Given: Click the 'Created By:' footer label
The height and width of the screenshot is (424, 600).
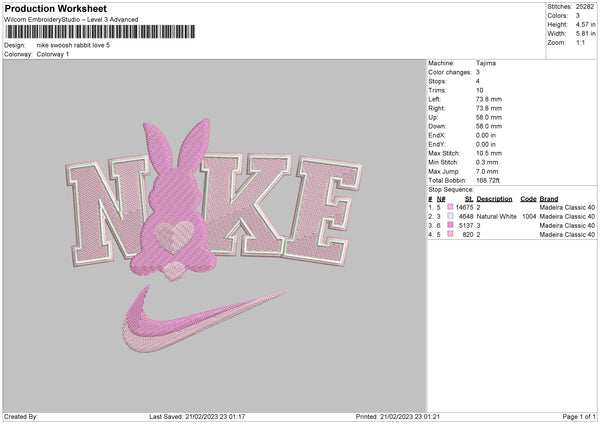Looking at the screenshot, I should point(21,416).
